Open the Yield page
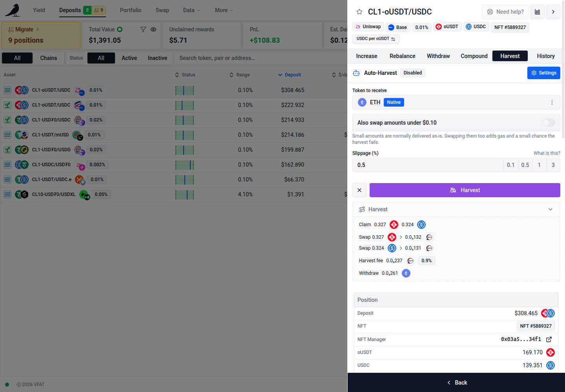 tap(39, 10)
